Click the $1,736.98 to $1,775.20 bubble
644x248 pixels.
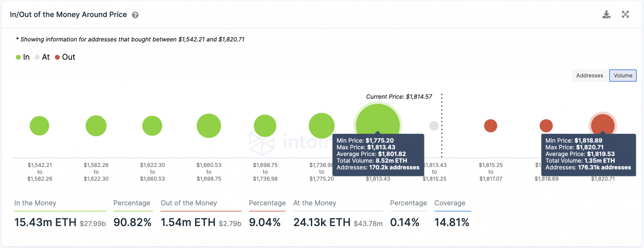pos(321,126)
